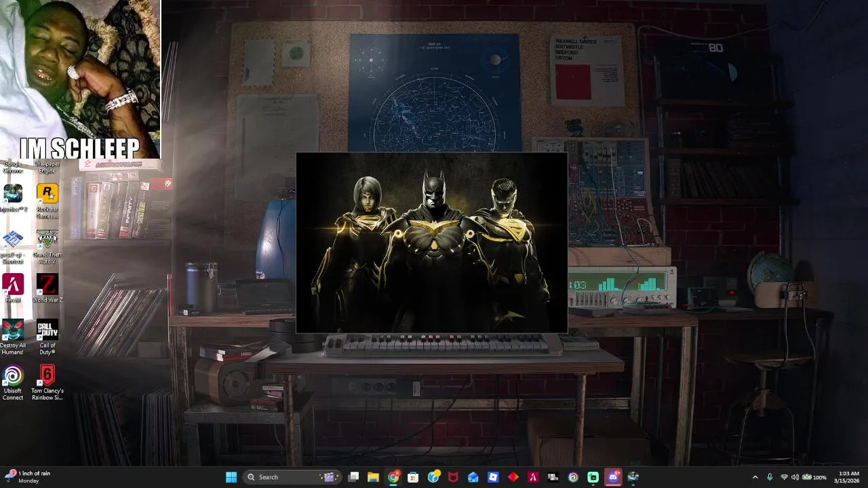The image size is (868, 488).
Task: Open the red diamond taskbar app
Action: [x=513, y=477]
